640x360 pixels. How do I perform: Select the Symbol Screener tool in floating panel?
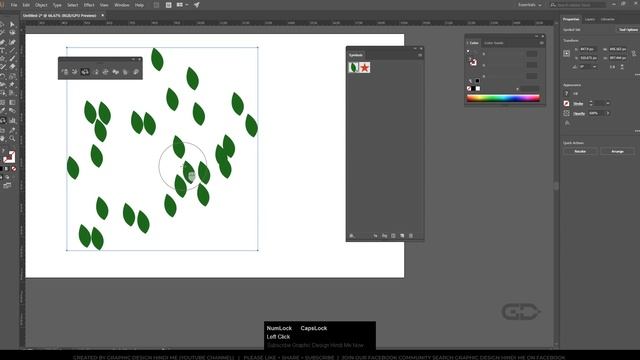coord(125,72)
